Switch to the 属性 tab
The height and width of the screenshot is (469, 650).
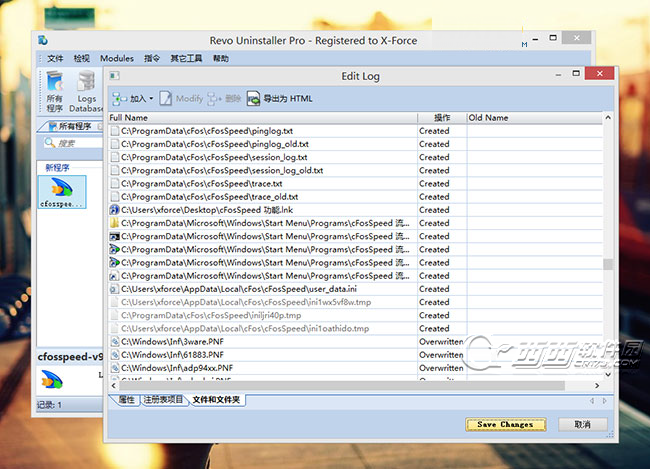pyautogui.click(x=126, y=400)
